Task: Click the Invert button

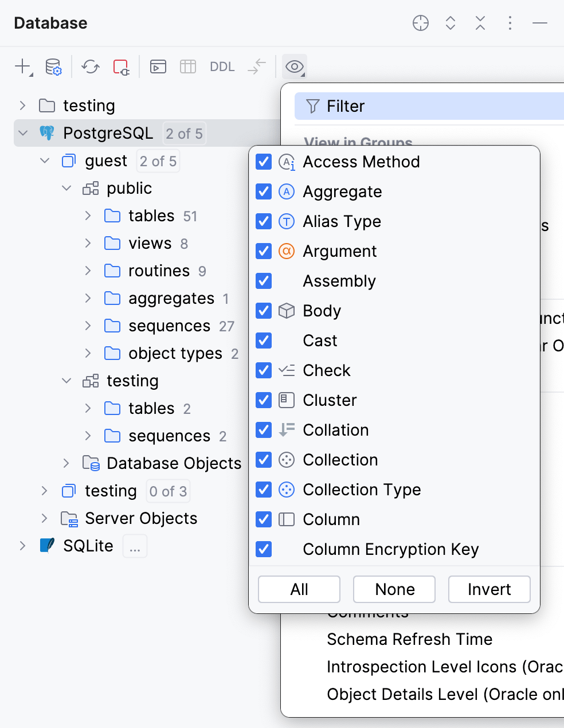Action: (x=489, y=589)
